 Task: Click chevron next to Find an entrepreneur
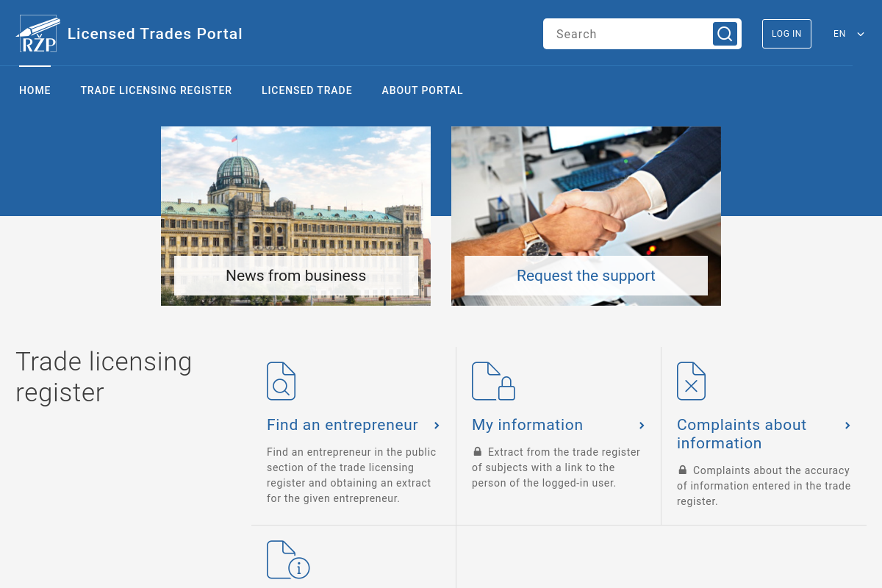click(437, 426)
